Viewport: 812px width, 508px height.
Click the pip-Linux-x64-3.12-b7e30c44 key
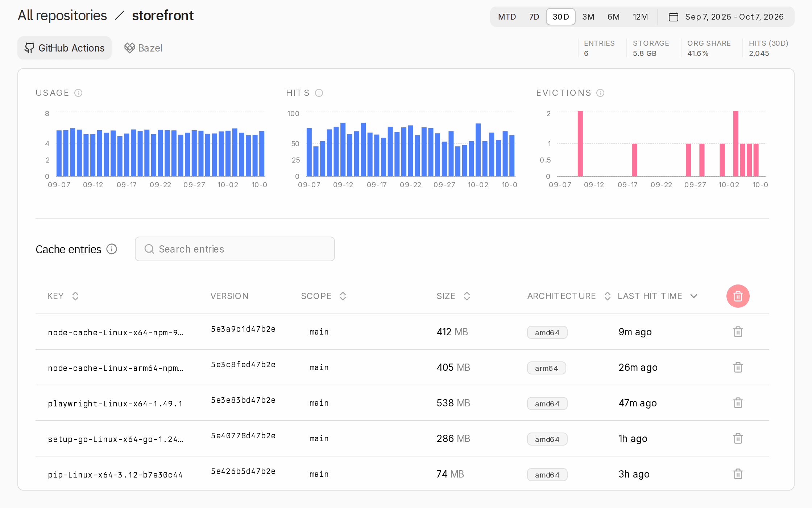point(115,475)
